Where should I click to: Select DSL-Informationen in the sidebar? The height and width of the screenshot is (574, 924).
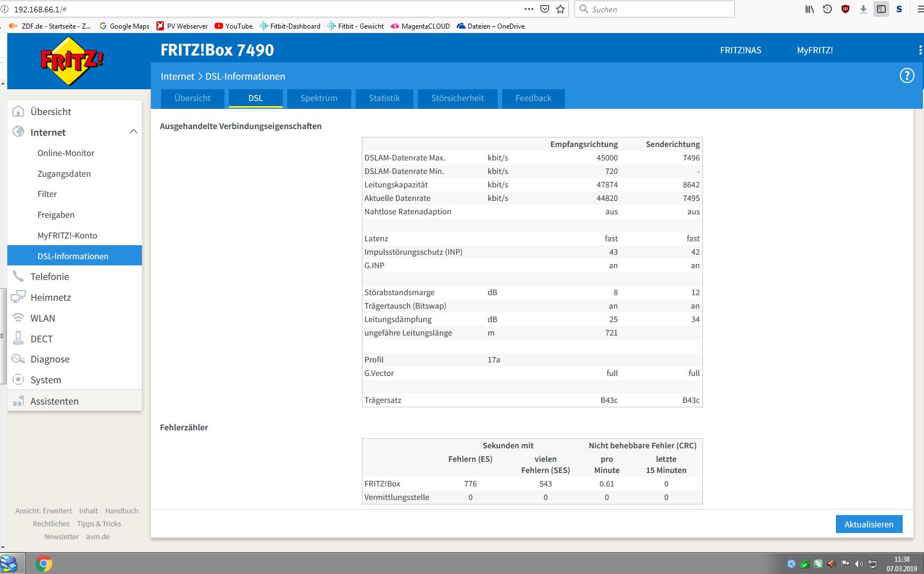pyautogui.click(x=75, y=256)
